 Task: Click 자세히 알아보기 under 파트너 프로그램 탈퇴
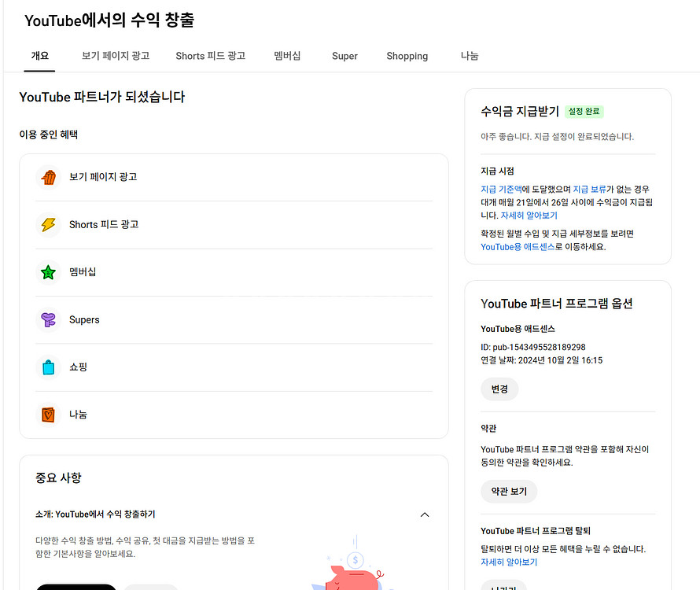(x=509, y=562)
